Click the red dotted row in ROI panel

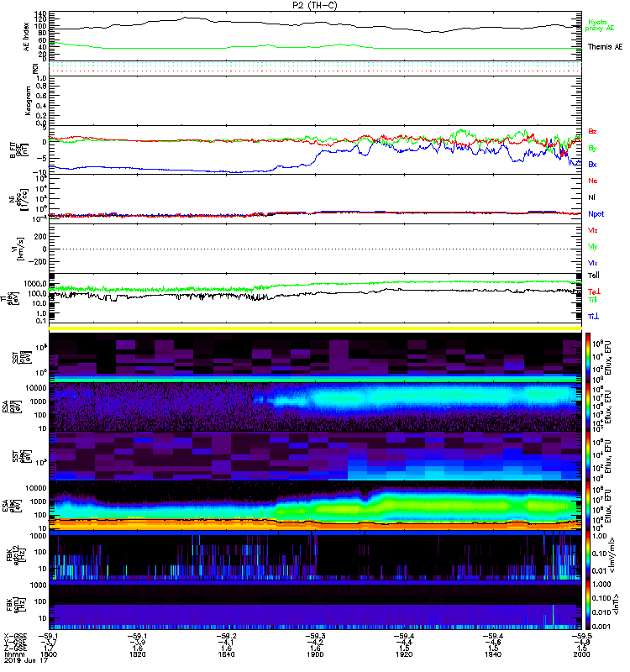(315, 71)
